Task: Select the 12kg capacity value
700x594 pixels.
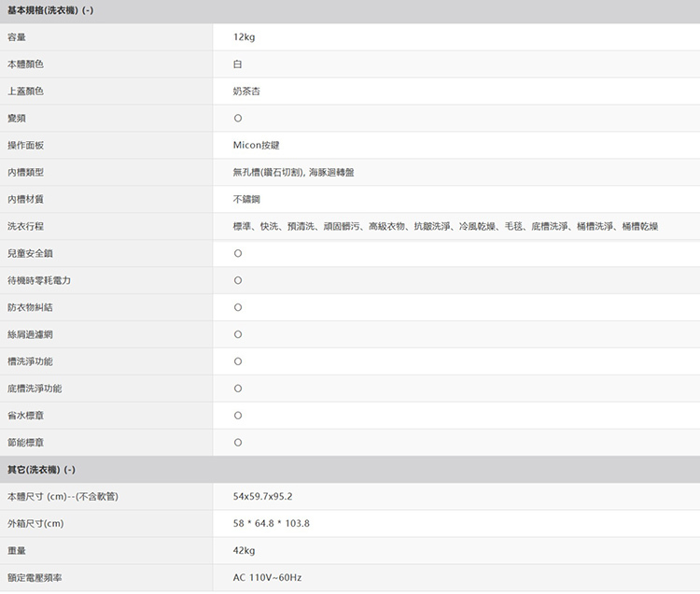Action: pos(245,37)
